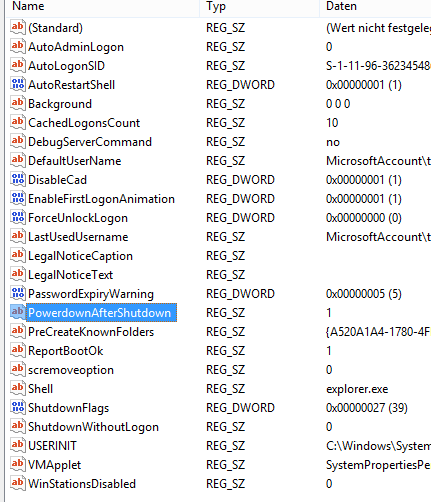
Task: Select the ForceUnlockLogon entry name
Action: click(x=78, y=218)
